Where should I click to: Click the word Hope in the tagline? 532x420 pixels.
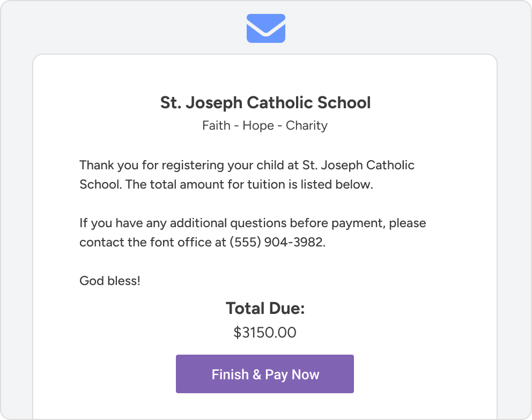coord(258,126)
